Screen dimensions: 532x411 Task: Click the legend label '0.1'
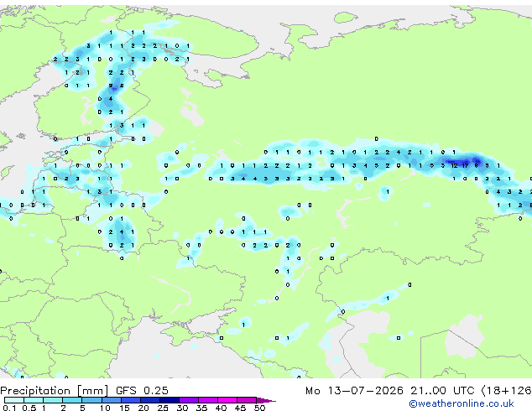click(x=9, y=408)
